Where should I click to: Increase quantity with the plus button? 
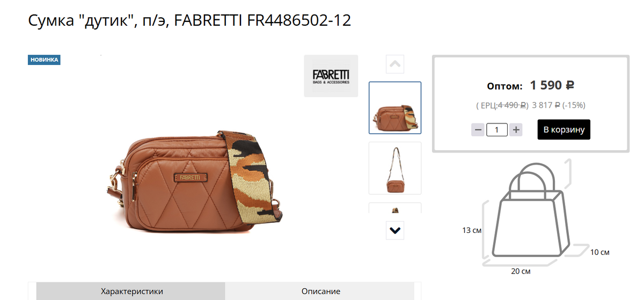[516, 129]
